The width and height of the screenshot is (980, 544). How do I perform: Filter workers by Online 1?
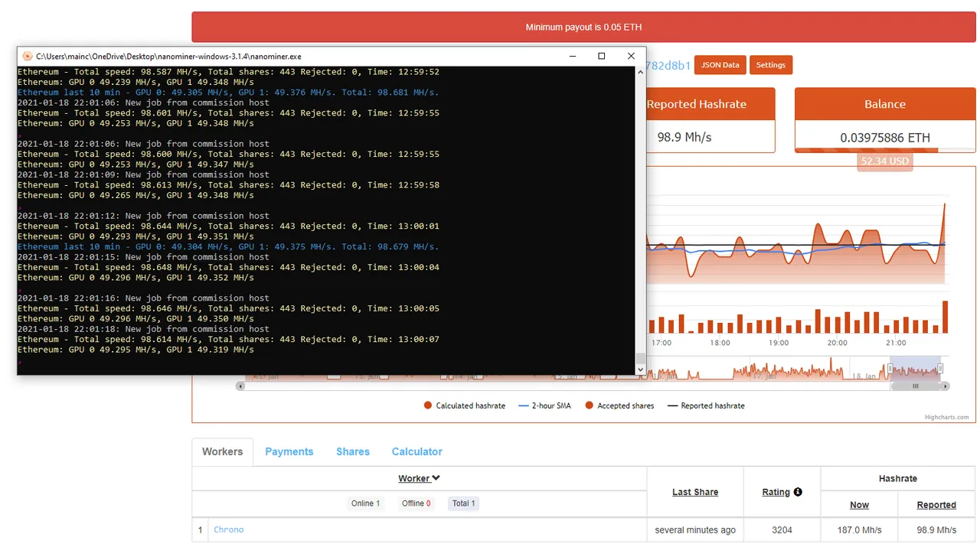(x=365, y=503)
